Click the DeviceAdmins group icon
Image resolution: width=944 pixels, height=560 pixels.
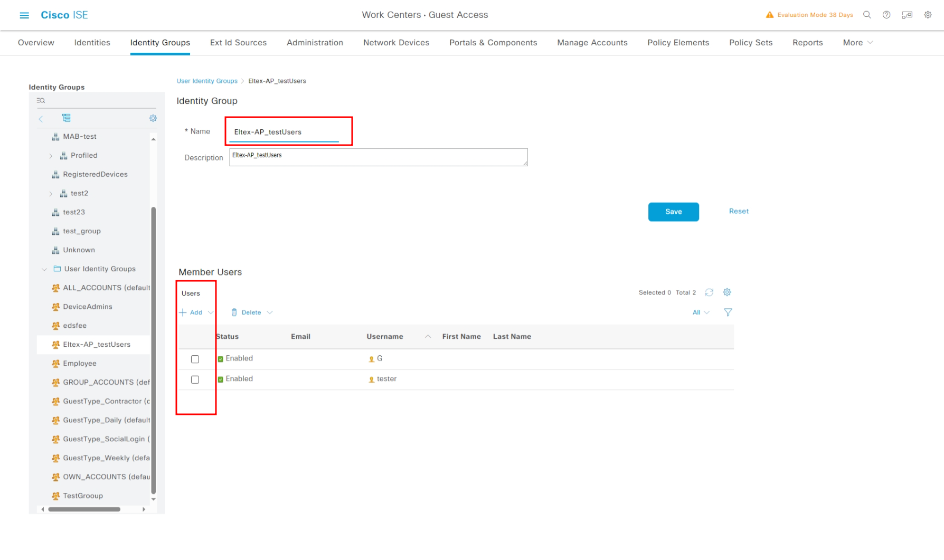pos(56,307)
